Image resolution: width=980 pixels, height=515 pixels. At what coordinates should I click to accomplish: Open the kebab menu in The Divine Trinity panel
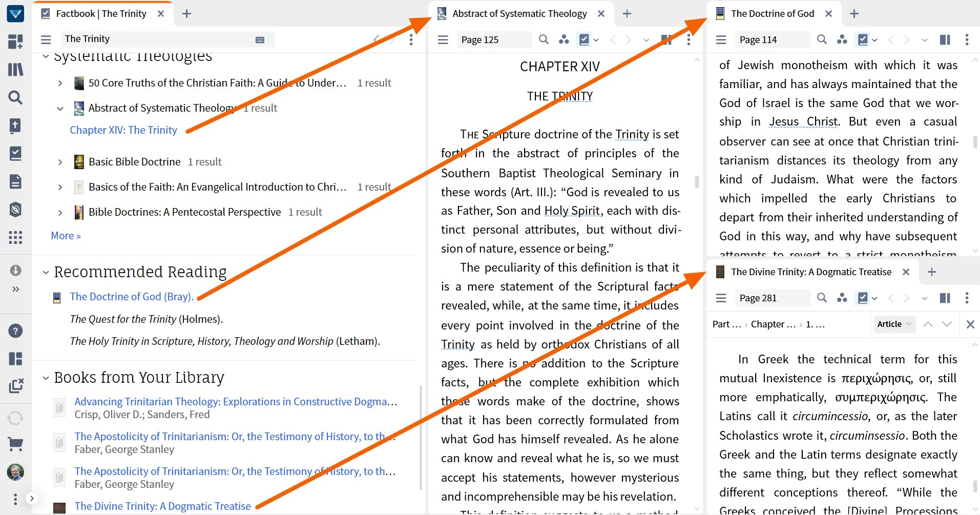(967, 298)
